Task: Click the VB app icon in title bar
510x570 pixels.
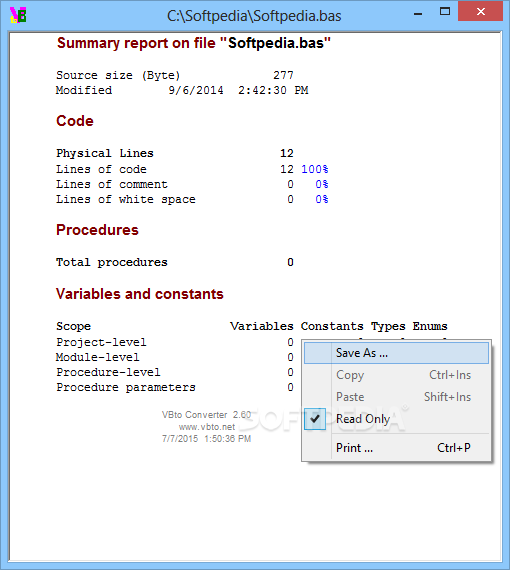Action: tap(18, 15)
